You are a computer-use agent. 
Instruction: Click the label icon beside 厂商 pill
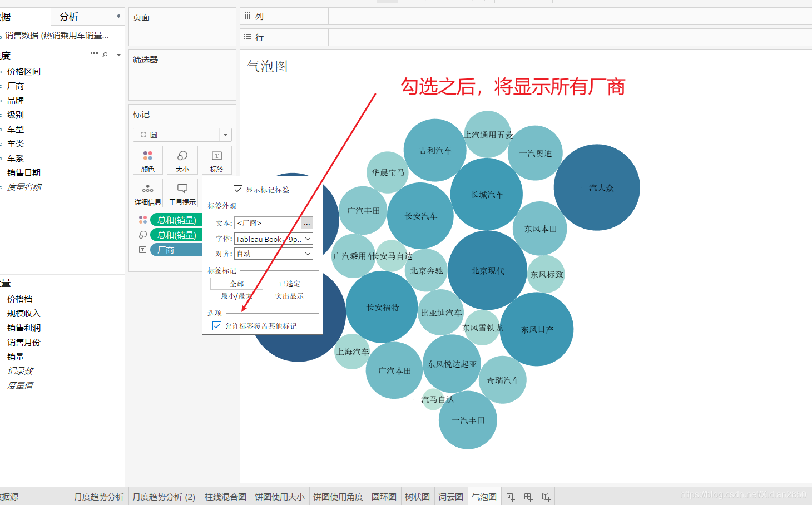[x=143, y=250]
